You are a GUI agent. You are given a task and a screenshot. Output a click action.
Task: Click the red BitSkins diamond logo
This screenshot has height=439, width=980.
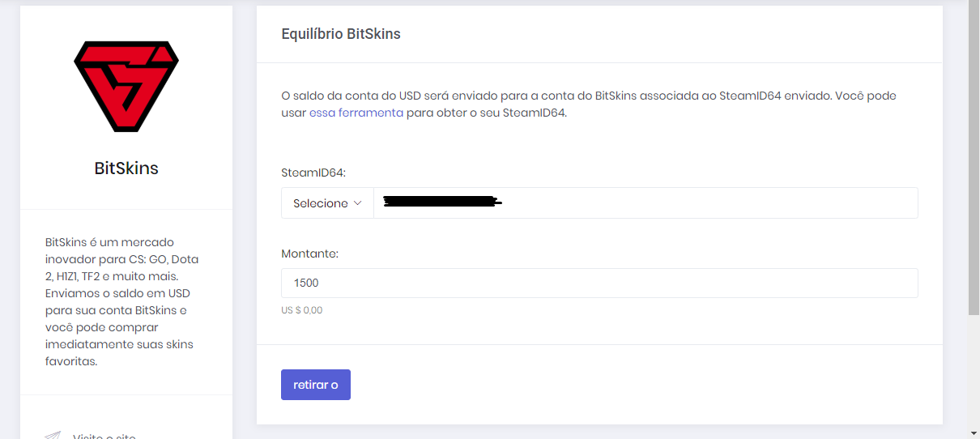[x=126, y=86]
